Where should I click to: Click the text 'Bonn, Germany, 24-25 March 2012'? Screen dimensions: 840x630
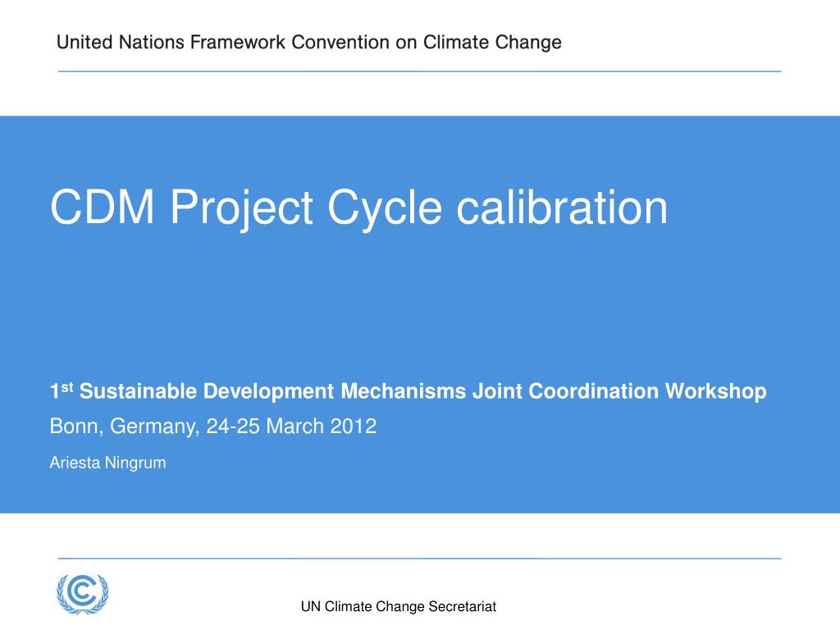point(213,427)
